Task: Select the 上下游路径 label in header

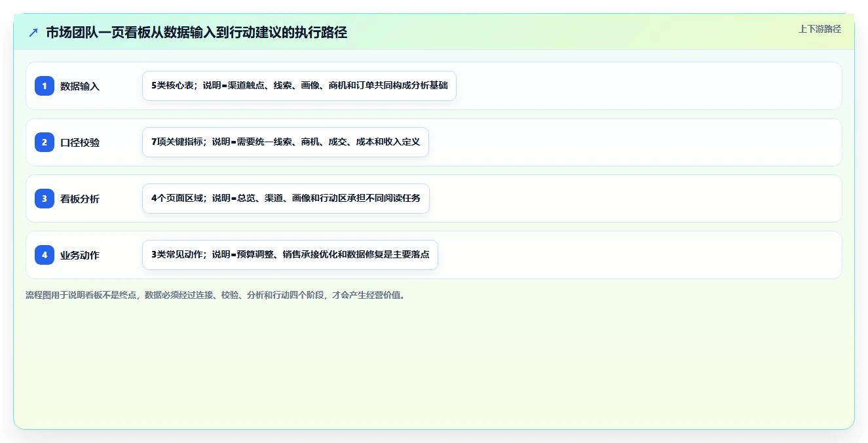Action: 820,29
